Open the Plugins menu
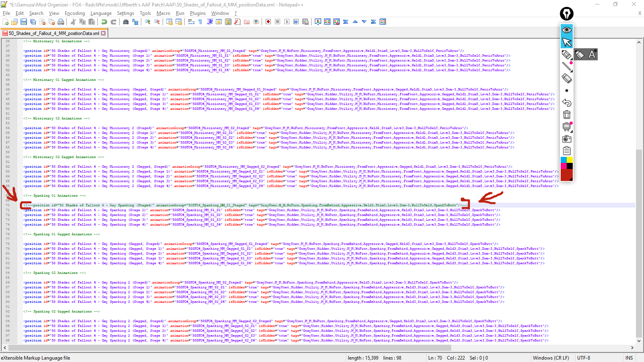The image size is (644, 362). coord(198,13)
